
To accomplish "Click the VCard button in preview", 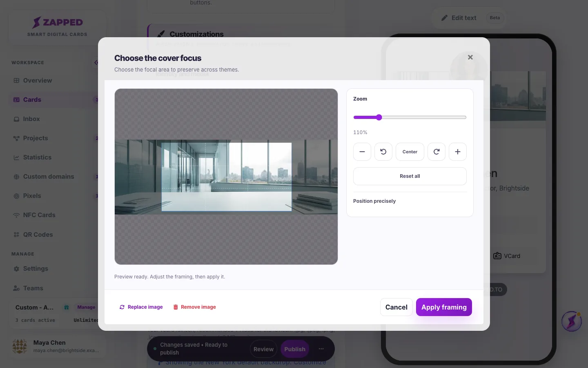I will click(x=507, y=256).
